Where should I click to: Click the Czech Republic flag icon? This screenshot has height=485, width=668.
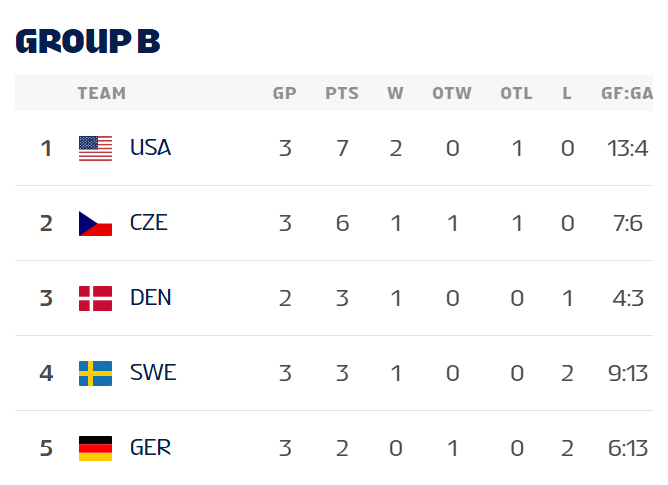[95, 223]
